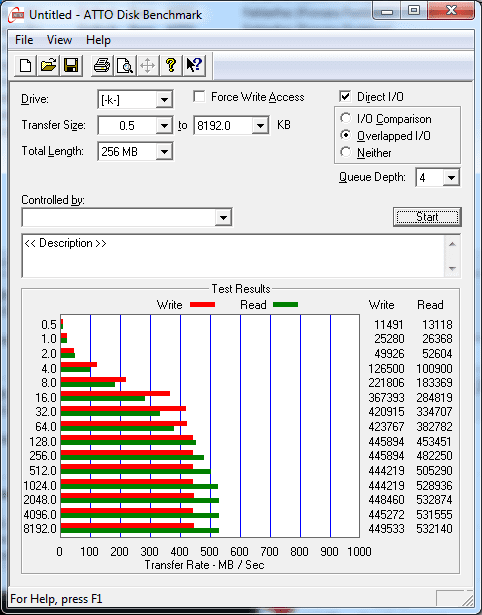The width and height of the screenshot is (482, 615).
Task: Click the read value 13118
Action: (x=437, y=325)
